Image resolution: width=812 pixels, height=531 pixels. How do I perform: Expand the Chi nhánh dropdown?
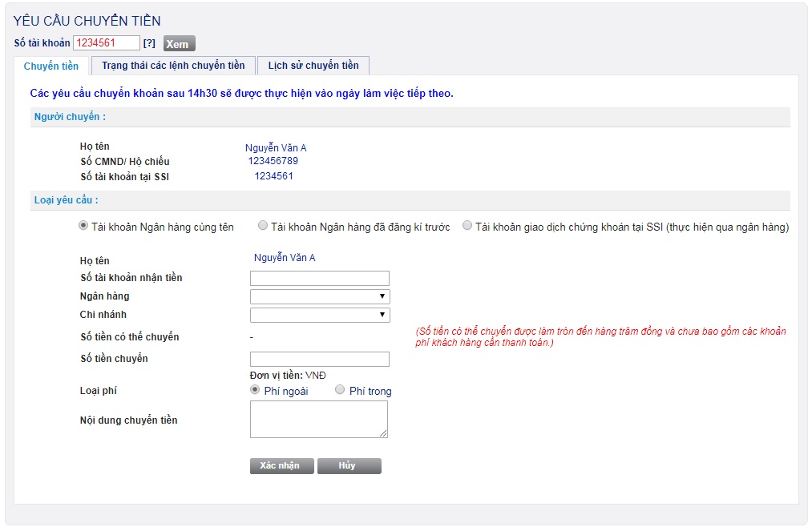(319, 315)
